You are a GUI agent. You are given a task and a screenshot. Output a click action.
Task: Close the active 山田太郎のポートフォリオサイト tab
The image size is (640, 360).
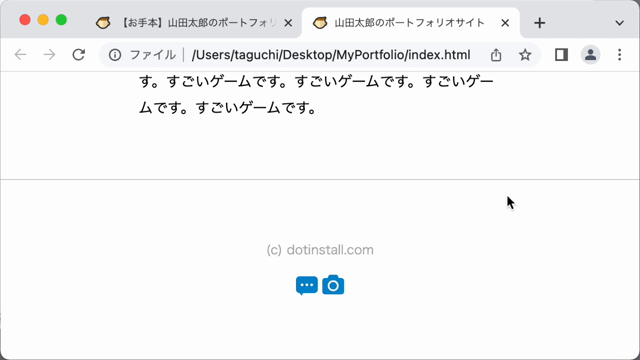coord(505,23)
